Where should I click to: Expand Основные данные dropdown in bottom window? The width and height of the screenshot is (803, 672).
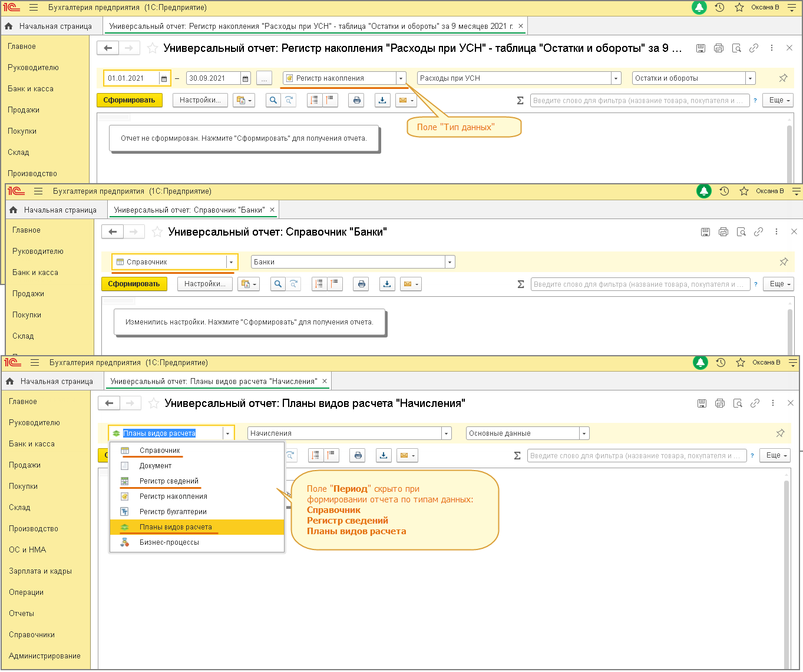tap(584, 433)
